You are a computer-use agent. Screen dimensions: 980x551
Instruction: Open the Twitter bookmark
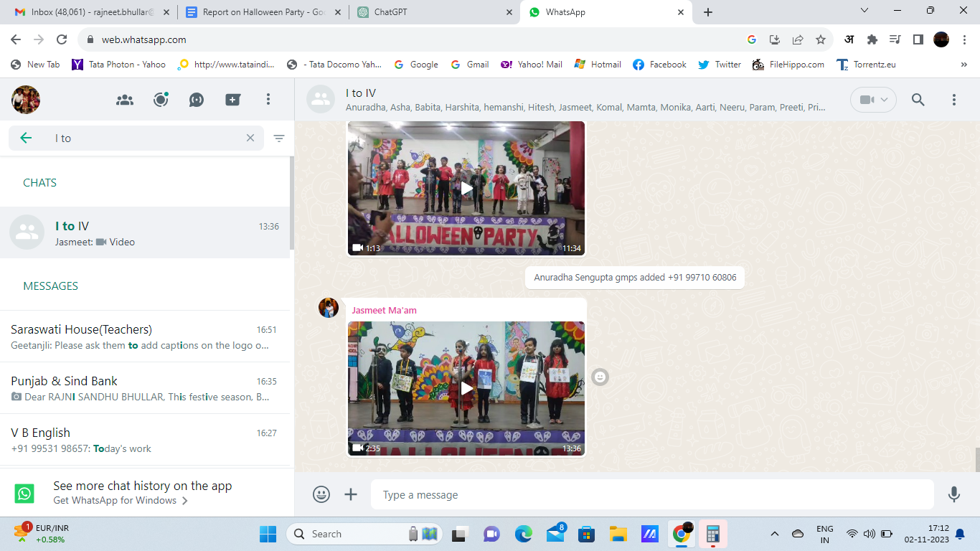(x=720, y=65)
